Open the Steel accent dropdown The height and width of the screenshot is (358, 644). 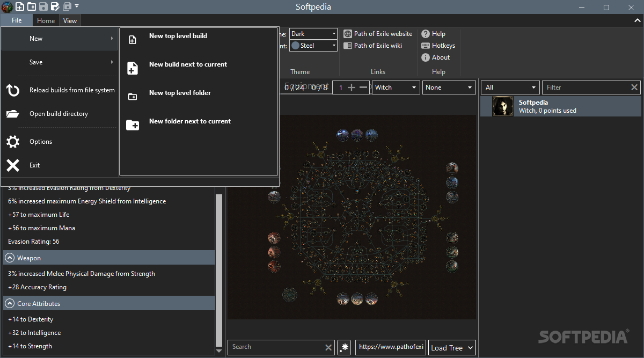pos(313,46)
